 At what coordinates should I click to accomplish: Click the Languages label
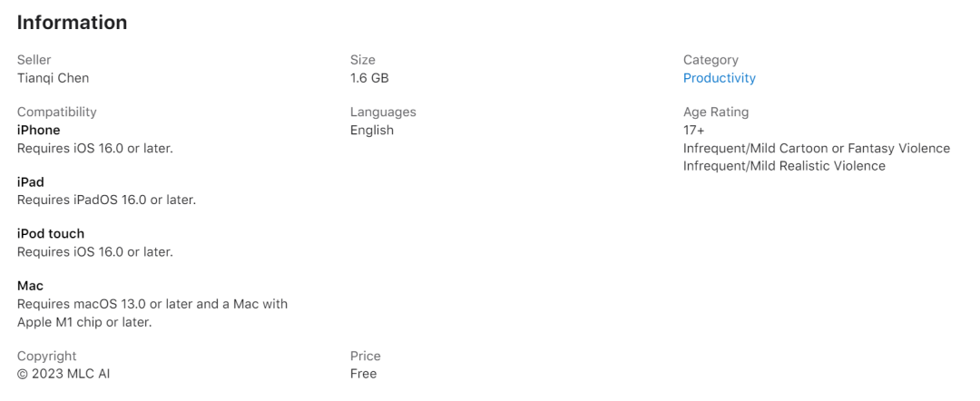tap(383, 112)
